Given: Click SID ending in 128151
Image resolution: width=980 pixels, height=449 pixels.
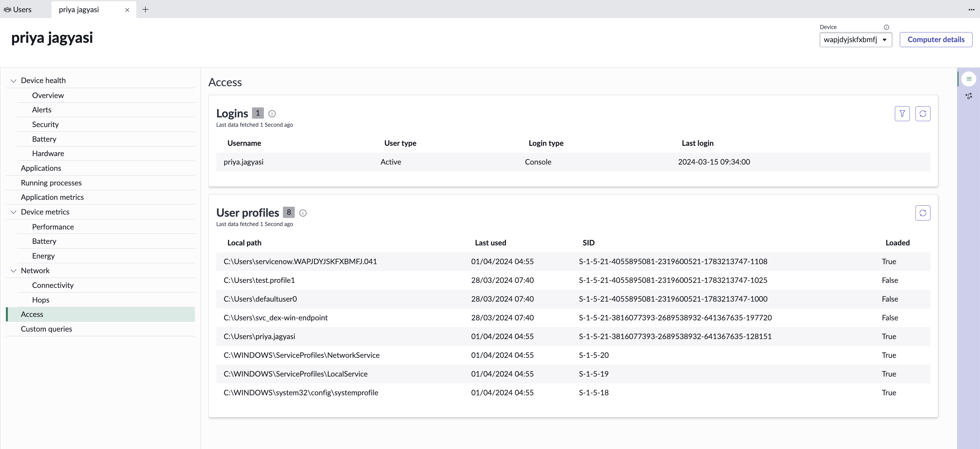Looking at the screenshot, I should [x=675, y=336].
